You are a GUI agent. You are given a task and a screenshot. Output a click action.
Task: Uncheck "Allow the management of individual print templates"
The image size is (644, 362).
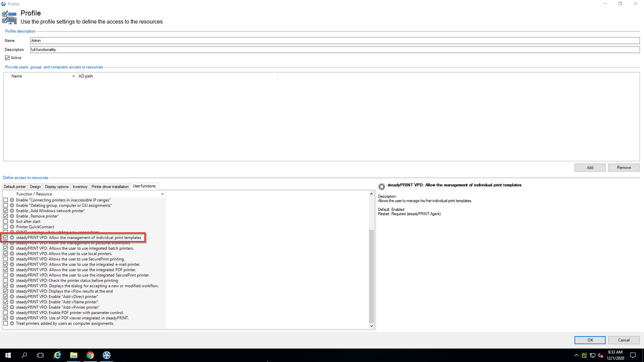coord(6,238)
